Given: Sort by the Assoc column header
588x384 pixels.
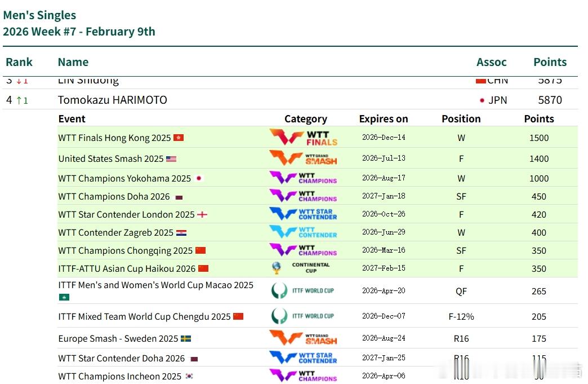Looking at the screenshot, I should pyautogui.click(x=491, y=62).
